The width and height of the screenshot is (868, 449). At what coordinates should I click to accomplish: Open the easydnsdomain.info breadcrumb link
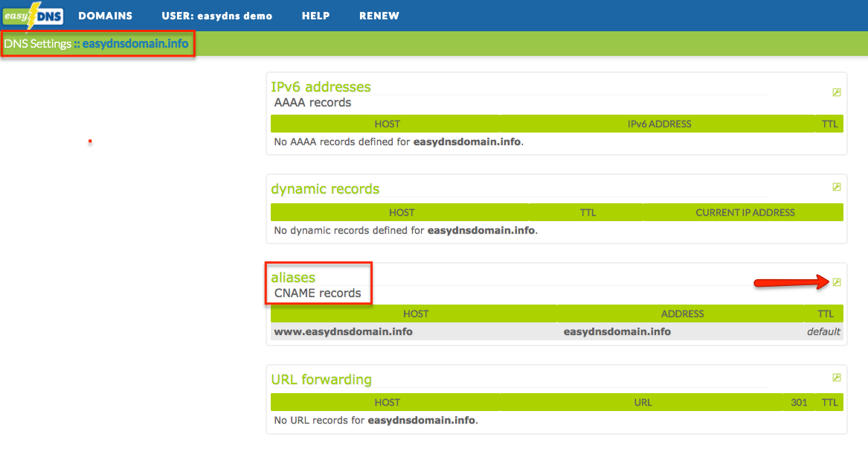(x=135, y=43)
